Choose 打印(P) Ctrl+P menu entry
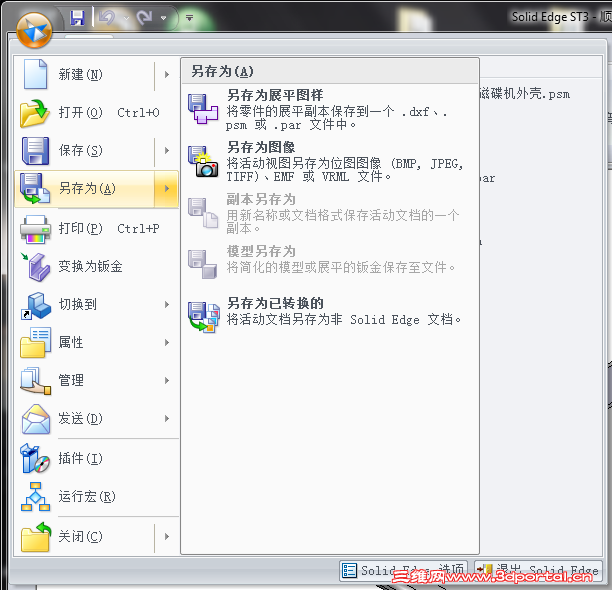This screenshot has height=590, width=612. 97,229
